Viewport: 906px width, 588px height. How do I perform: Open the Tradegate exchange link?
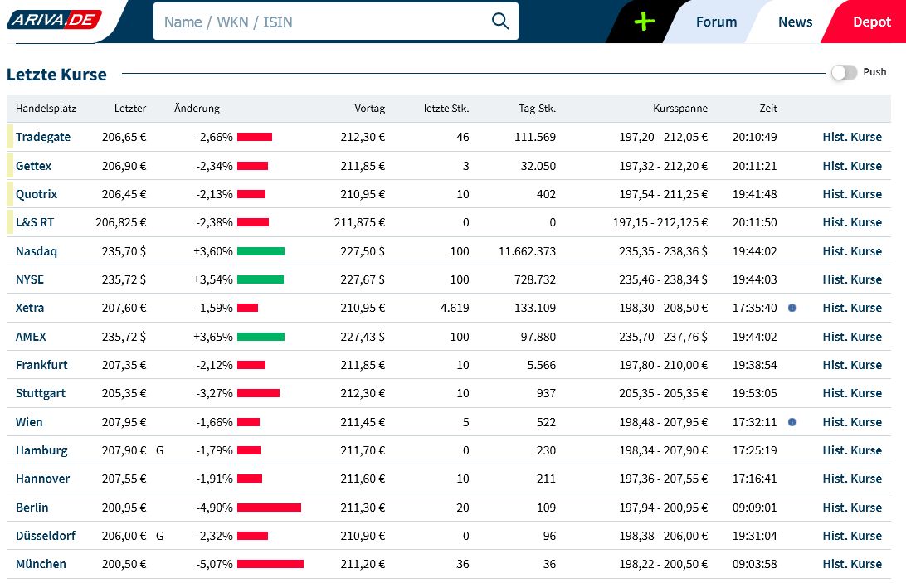pyautogui.click(x=43, y=137)
